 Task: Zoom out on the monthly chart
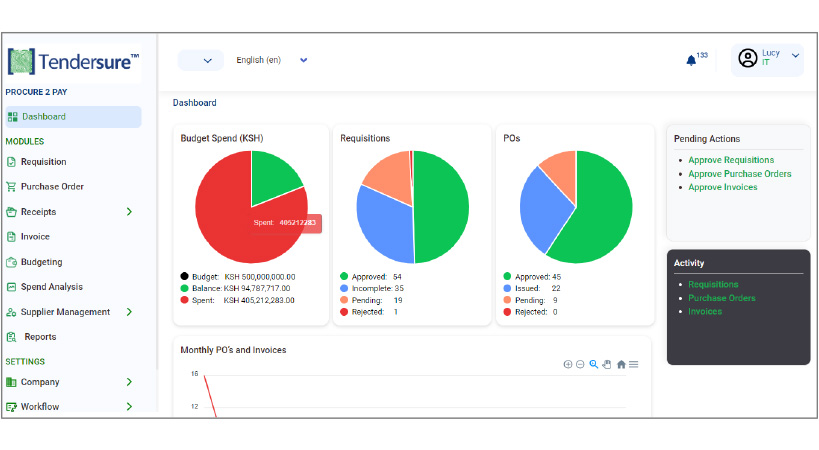(580, 364)
